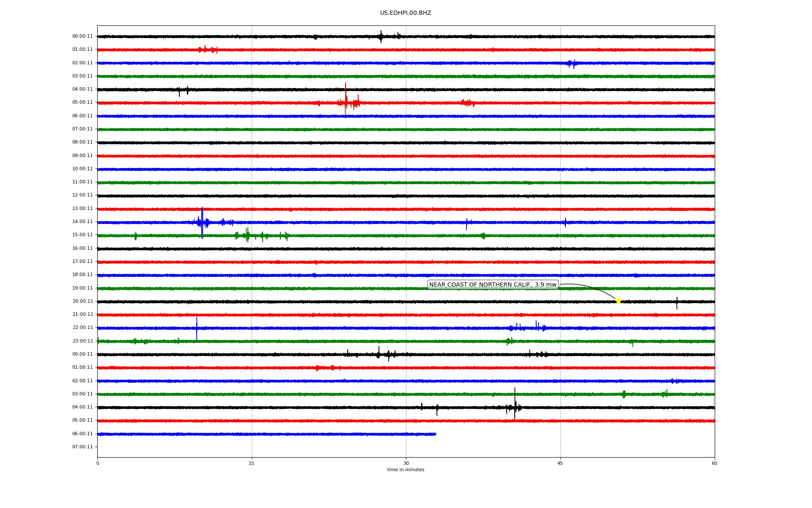Click the 'time in minutes' axis label
812x508 pixels.
(406, 470)
